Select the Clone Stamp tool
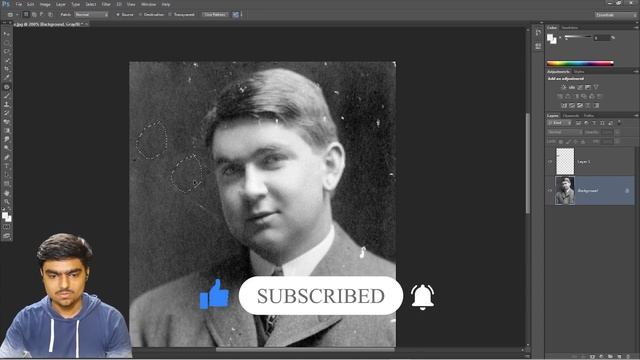This screenshot has width=640, height=360. (x=7, y=104)
